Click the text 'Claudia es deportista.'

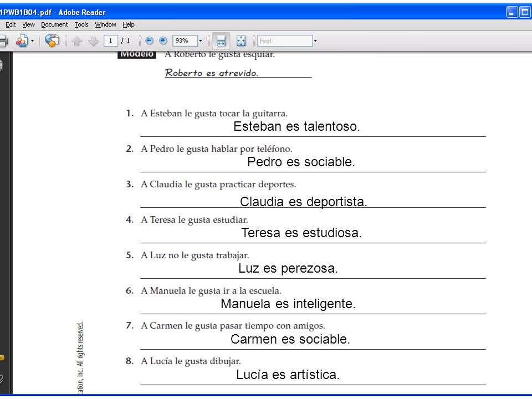[303, 202]
